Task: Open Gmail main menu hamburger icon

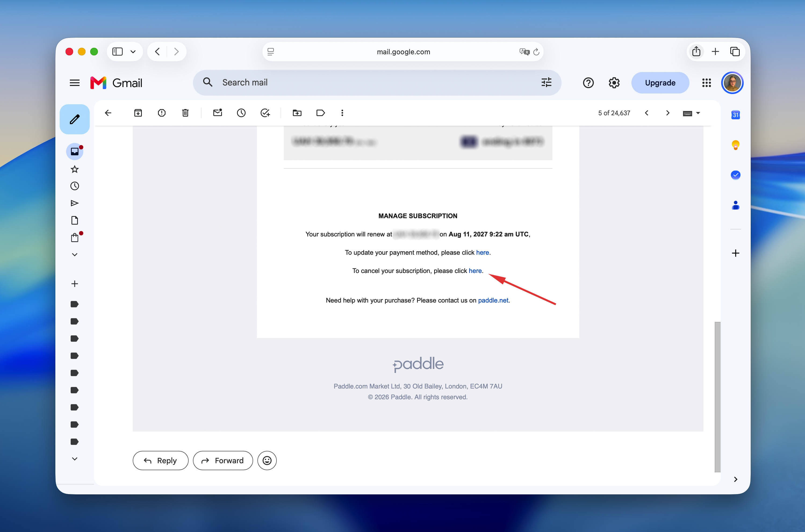Action: (75, 83)
